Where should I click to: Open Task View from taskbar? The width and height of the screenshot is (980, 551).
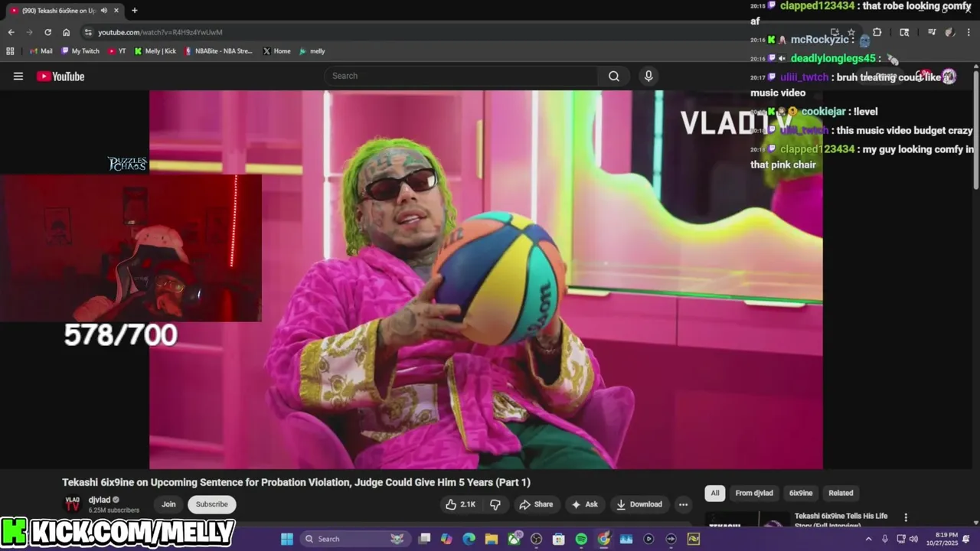424,539
